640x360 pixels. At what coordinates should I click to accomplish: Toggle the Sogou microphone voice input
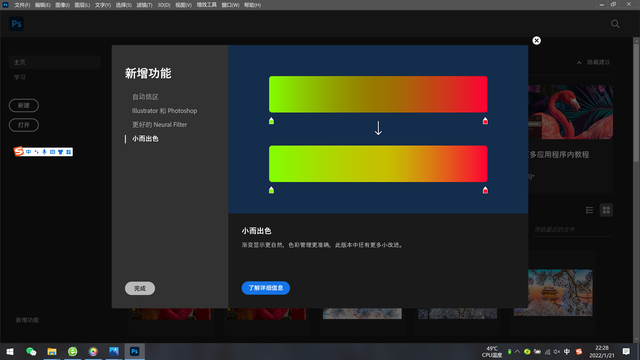tap(44, 152)
